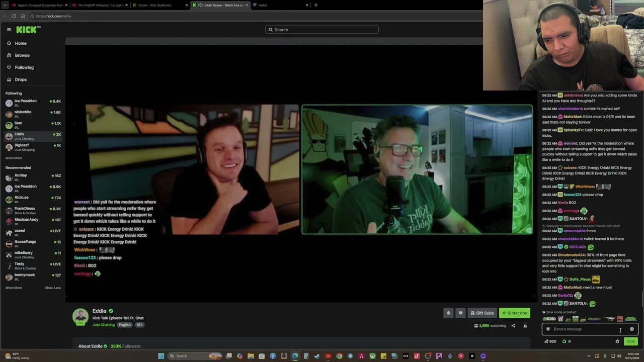Click the Kick logo
Image resolution: width=644 pixels, height=362 pixels.
[27, 30]
